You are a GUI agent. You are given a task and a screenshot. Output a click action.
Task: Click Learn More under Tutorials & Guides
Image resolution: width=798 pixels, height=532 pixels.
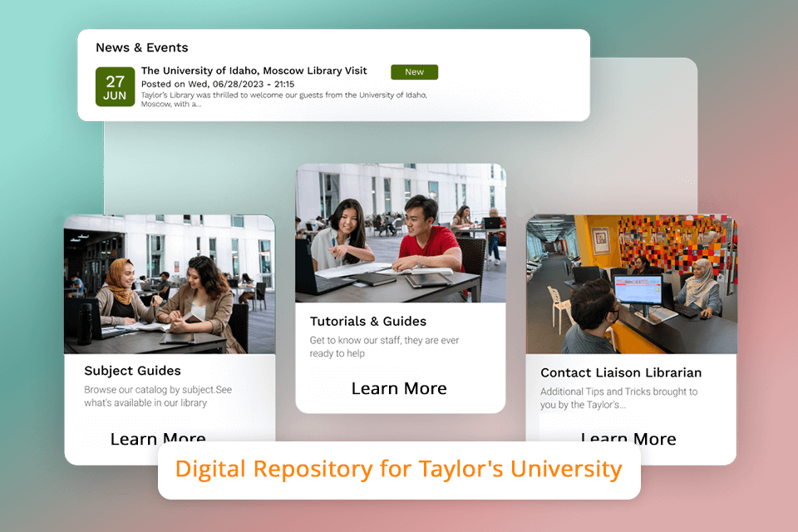click(399, 388)
